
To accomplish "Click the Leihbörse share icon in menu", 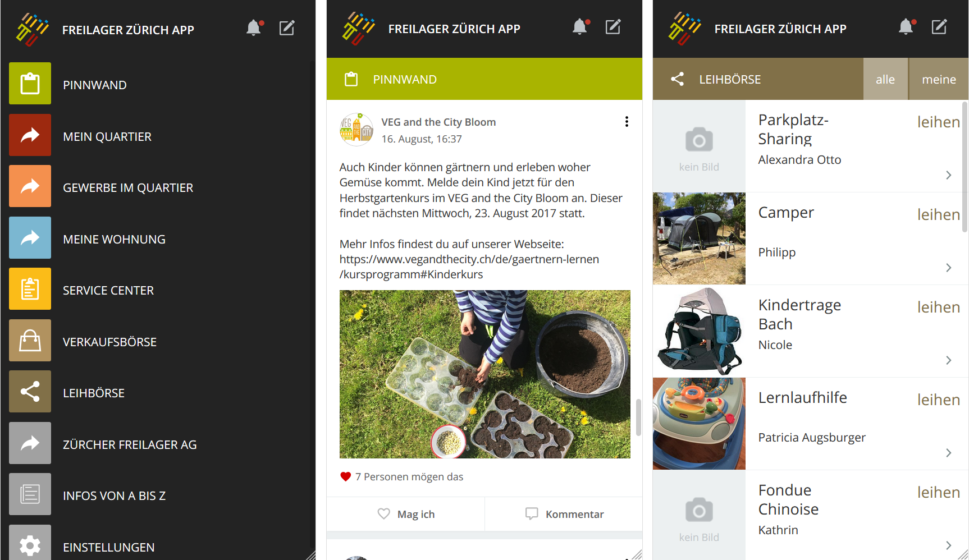I will [30, 392].
